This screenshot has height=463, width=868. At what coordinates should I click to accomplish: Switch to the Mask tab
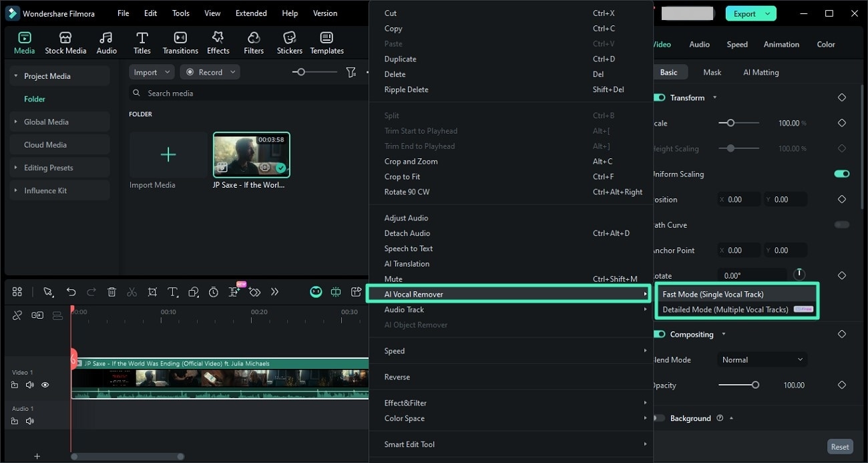click(712, 71)
